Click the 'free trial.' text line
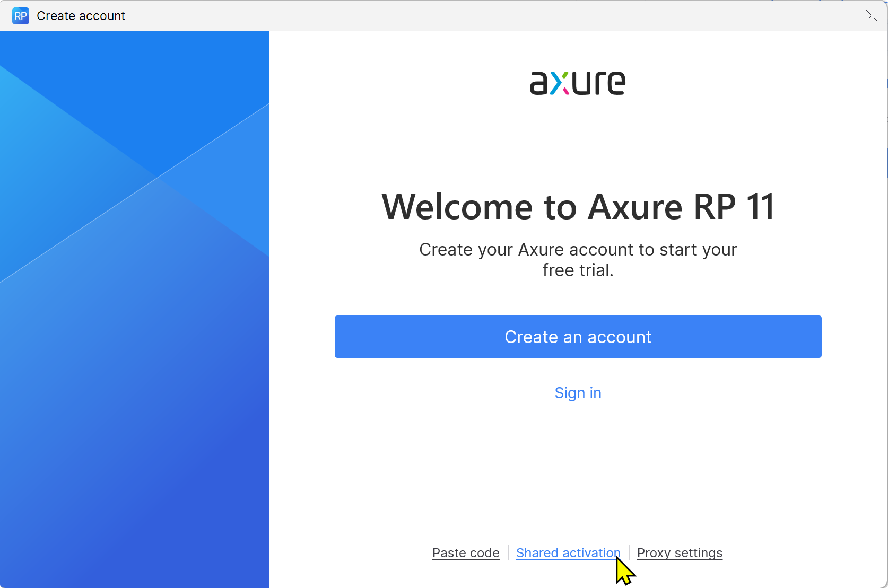 tap(578, 270)
